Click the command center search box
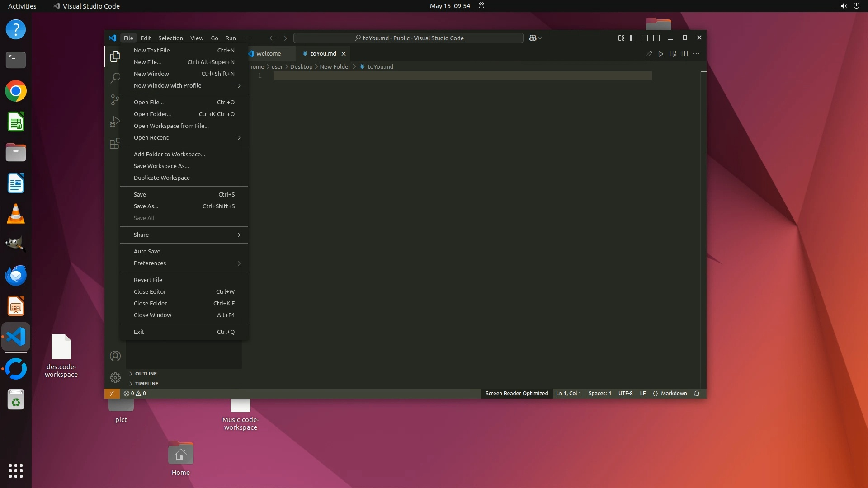 [408, 38]
